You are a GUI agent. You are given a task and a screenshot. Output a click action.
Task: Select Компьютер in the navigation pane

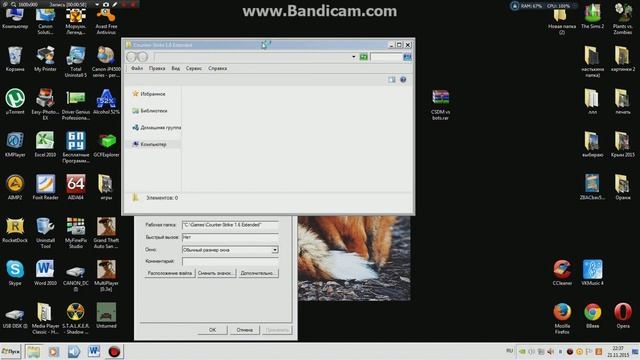149,144
